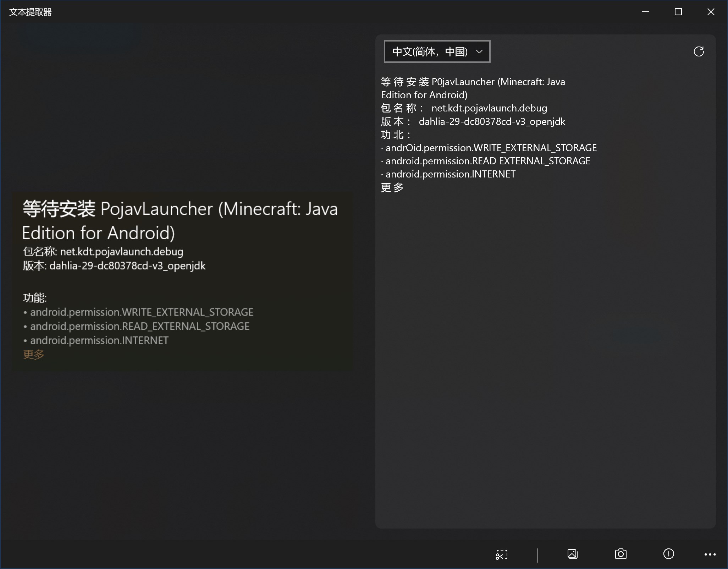
Task: Open the info exclamation icon
Action: click(x=668, y=554)
